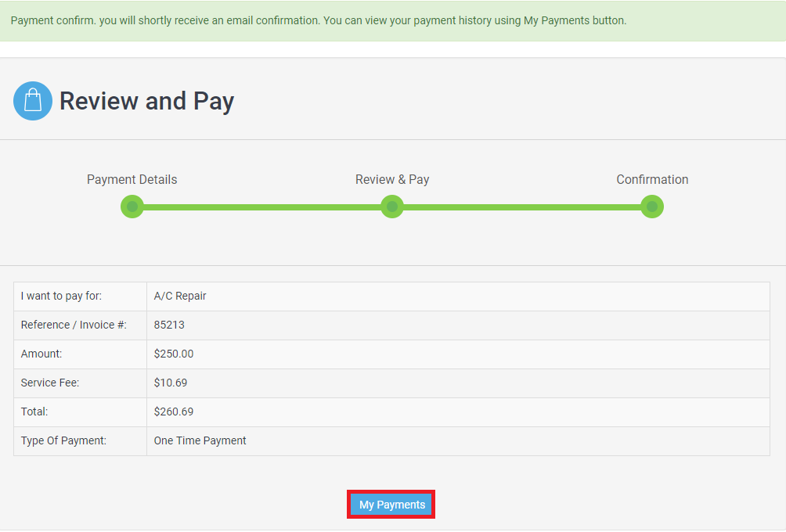Screen dimensions: 786x532
Task: Click the Reference / Invoice # label
Action: coord(74,325)
